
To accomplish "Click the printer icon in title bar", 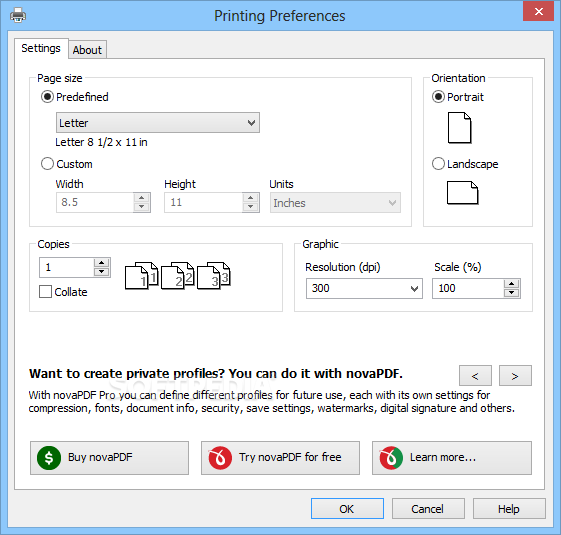I will [x=18, y=15].
